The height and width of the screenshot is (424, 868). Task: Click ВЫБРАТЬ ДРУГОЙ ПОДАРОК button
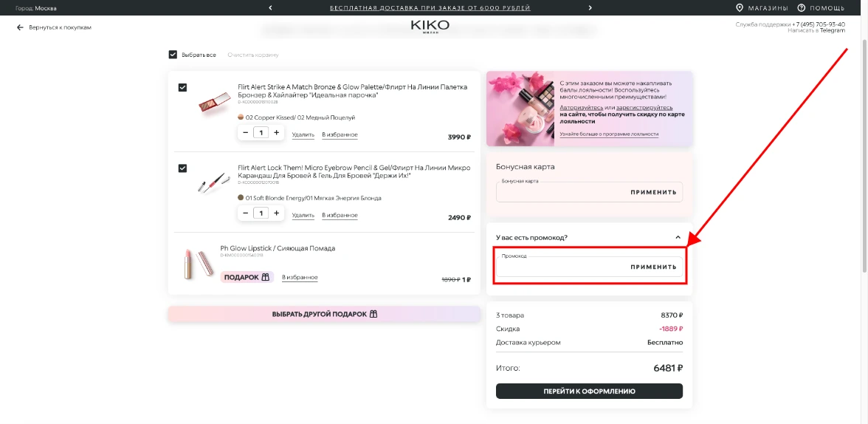(325, 314)
